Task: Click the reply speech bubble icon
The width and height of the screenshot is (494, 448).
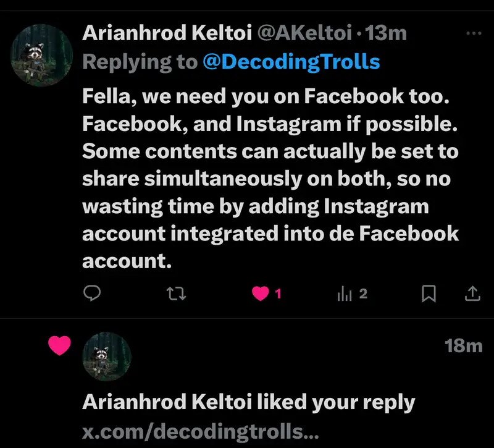Action: click(91, 294)
